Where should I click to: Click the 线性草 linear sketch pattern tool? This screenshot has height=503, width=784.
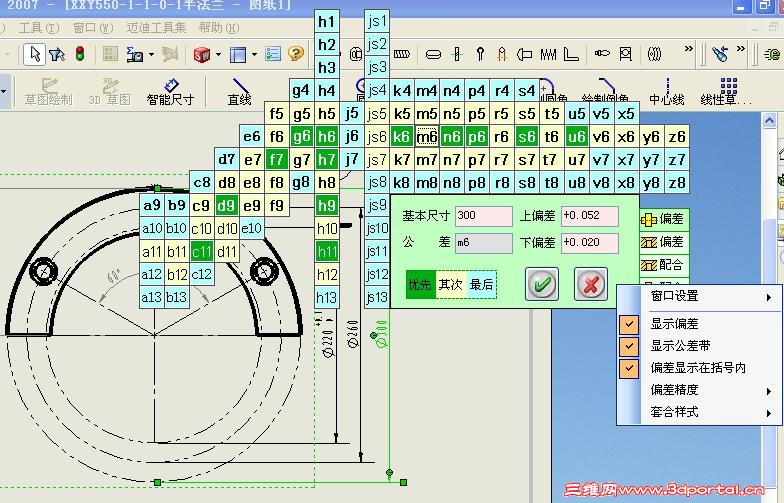[x=726, y=92]
